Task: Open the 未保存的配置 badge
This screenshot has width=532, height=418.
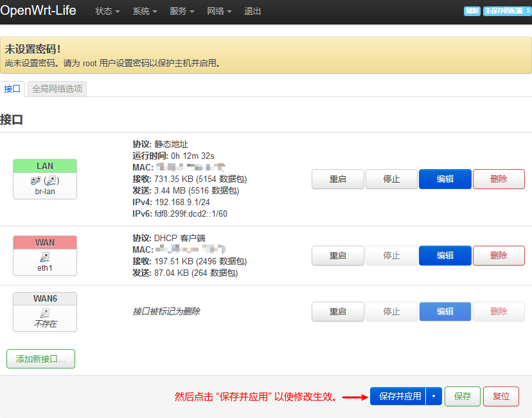Action: [506, 11]
